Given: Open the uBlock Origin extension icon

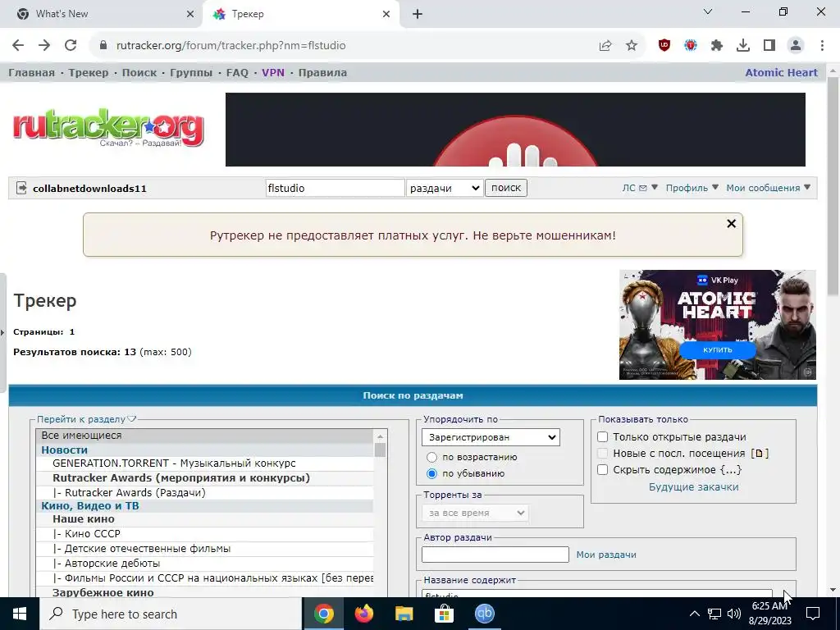Looking at the screenshot, I should [664, 46].
